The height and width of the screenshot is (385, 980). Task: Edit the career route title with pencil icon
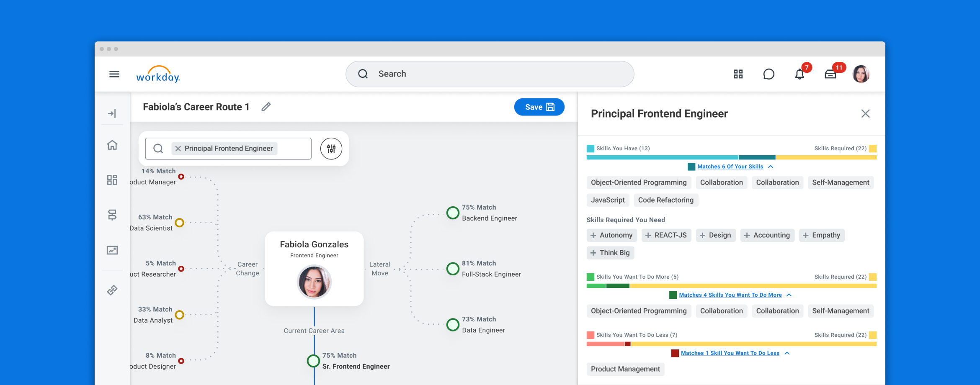(266, 107)
